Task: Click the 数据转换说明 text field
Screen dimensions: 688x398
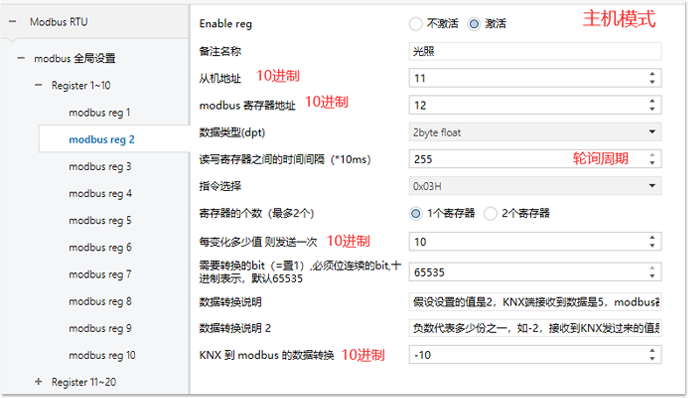Action: point(535,302)
